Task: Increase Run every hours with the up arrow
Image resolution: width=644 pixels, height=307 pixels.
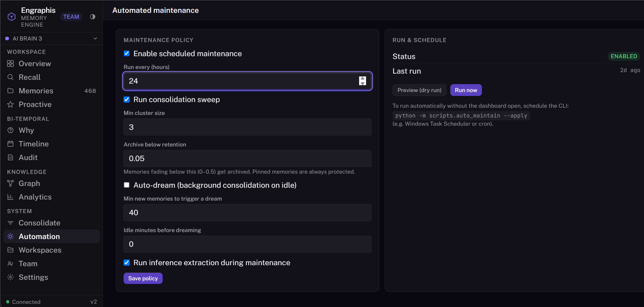Action: coord(362,79)
